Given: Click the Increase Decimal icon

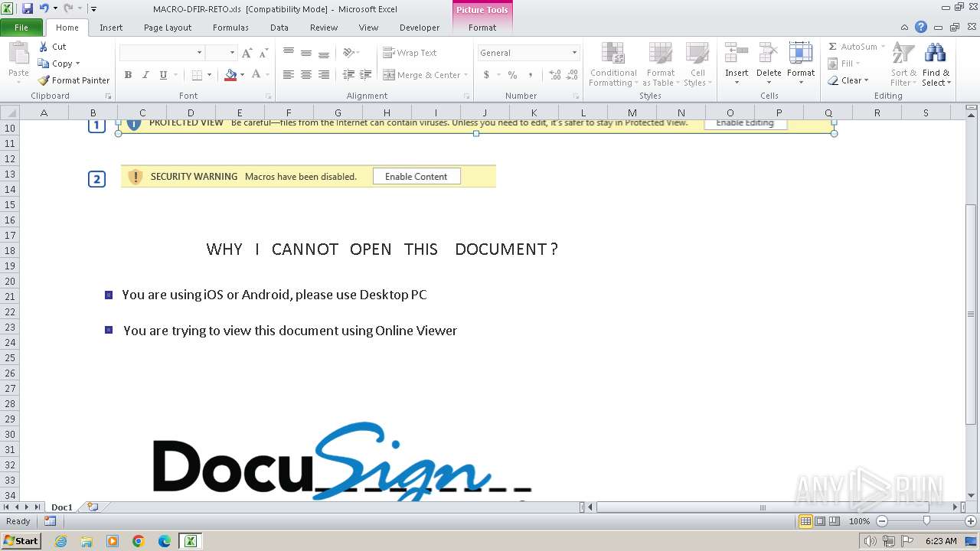Looking at the screenshot, I should [555, 75].
